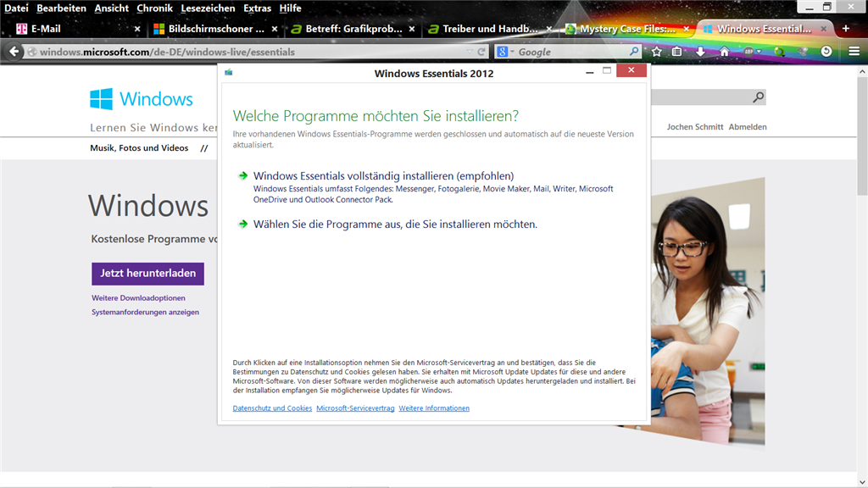Click the scrollbar up arrow
This screenshot has height=488, width=868.
862,71
